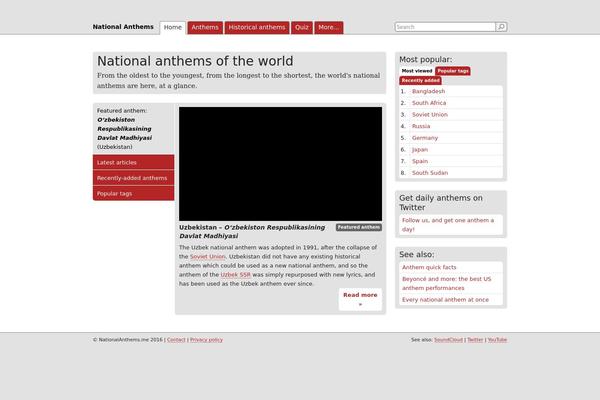Open the Privacy policy footer link
This screenshot has width=600, height=400.
tap(206, 340)
